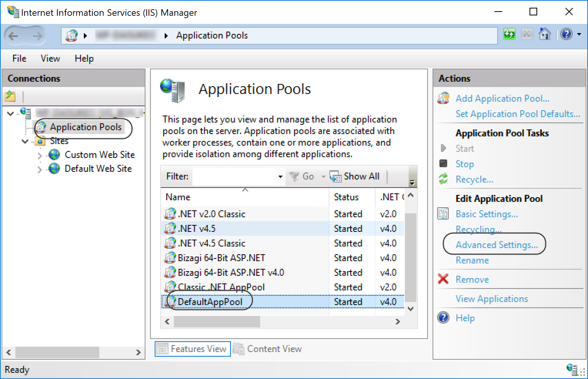
Task: Click the red X Remove icon
Action: click(x=443, y=278)
